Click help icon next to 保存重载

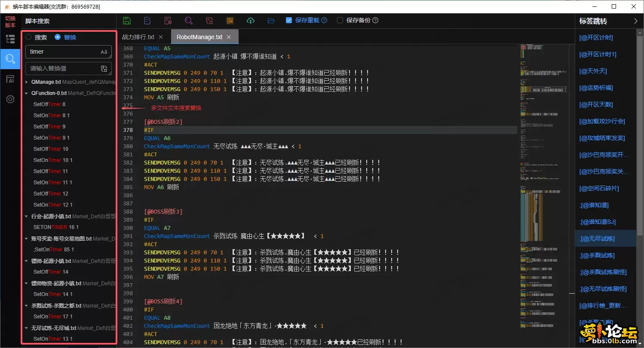(324, 20)
